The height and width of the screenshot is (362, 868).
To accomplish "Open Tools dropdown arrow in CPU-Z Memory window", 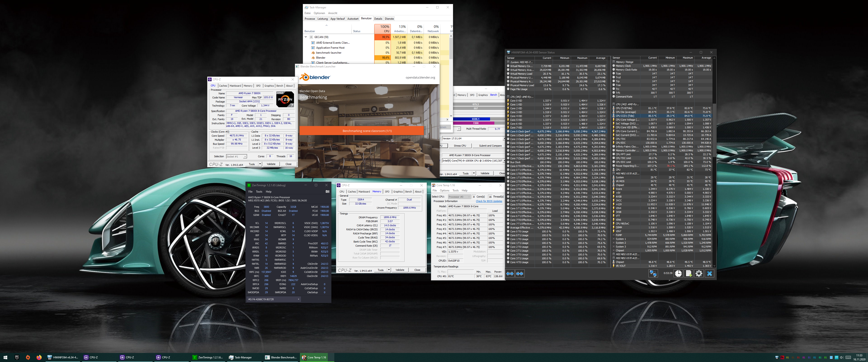I will coord(389,270).
